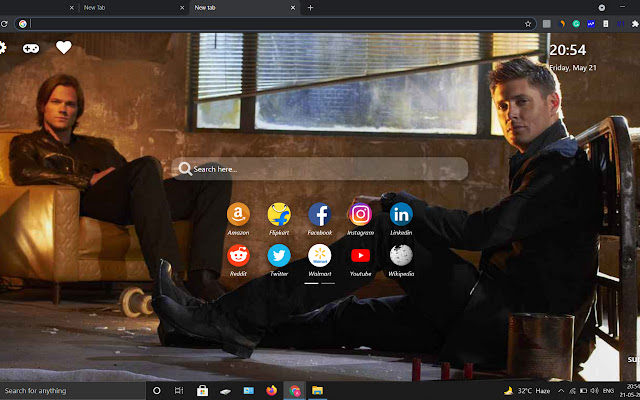
Task: Focus the browser address bar
Action: coord(278,24)
